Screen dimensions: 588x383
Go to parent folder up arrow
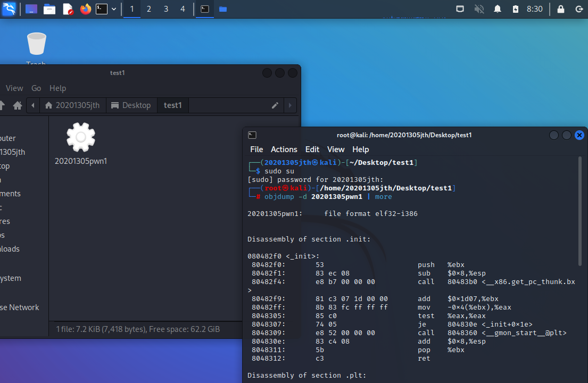[2, 105]
